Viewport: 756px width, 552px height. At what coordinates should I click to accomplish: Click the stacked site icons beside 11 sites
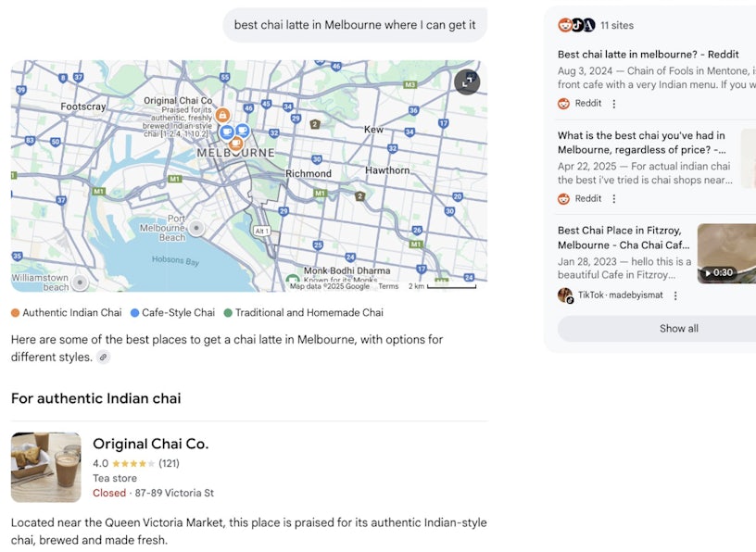coord(575,25)
